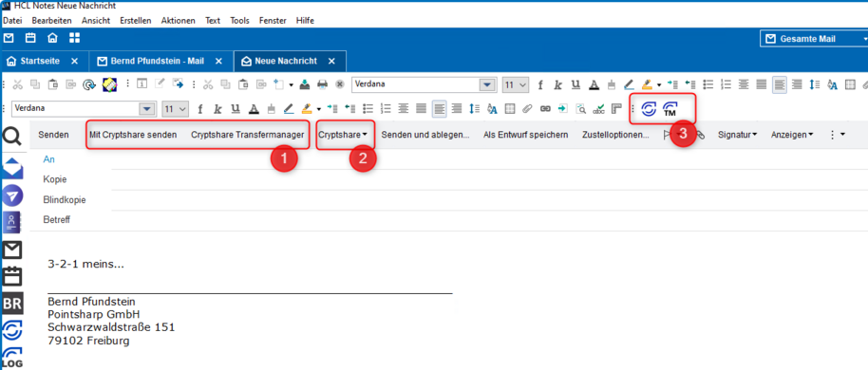
Task: Click Senden und ablegen...
Action: tap(425, 135)
